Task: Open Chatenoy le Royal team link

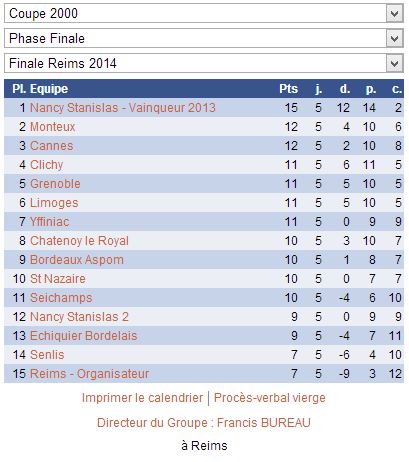Action: 79,241
